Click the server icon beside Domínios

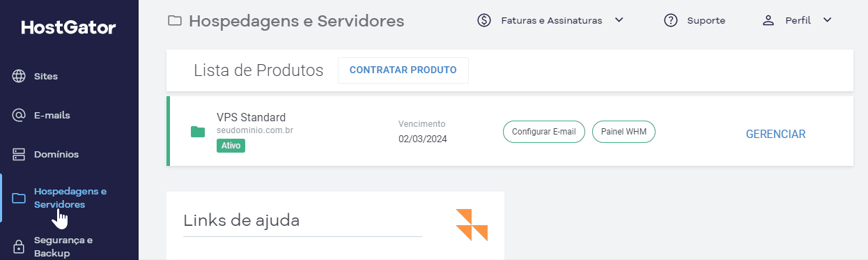(20, 155)
